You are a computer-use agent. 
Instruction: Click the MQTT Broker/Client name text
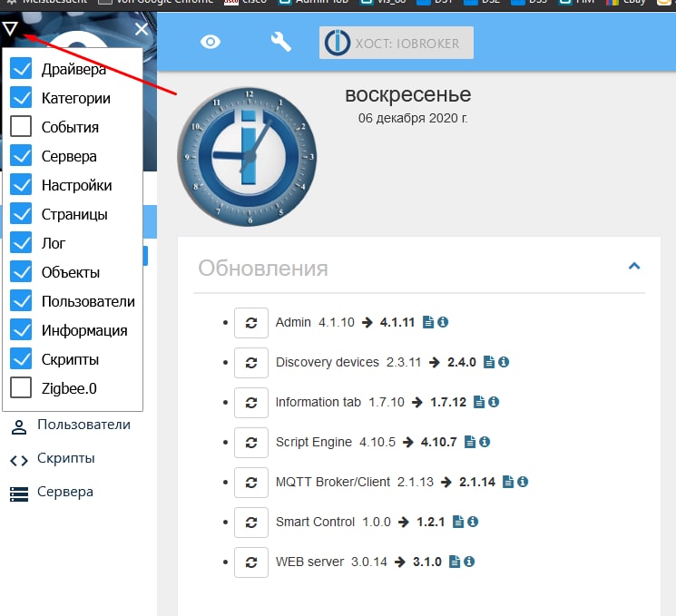pyautogui.click(x=333, y=482)
